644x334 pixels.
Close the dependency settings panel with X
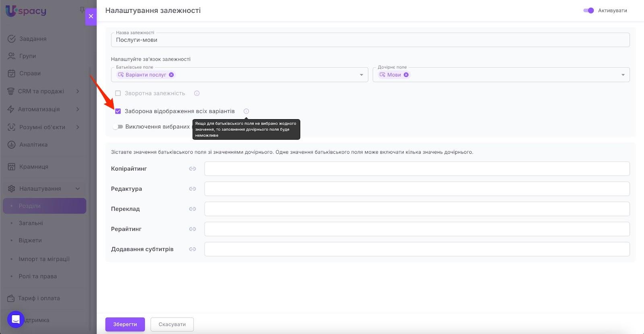[x=91, y=16]
